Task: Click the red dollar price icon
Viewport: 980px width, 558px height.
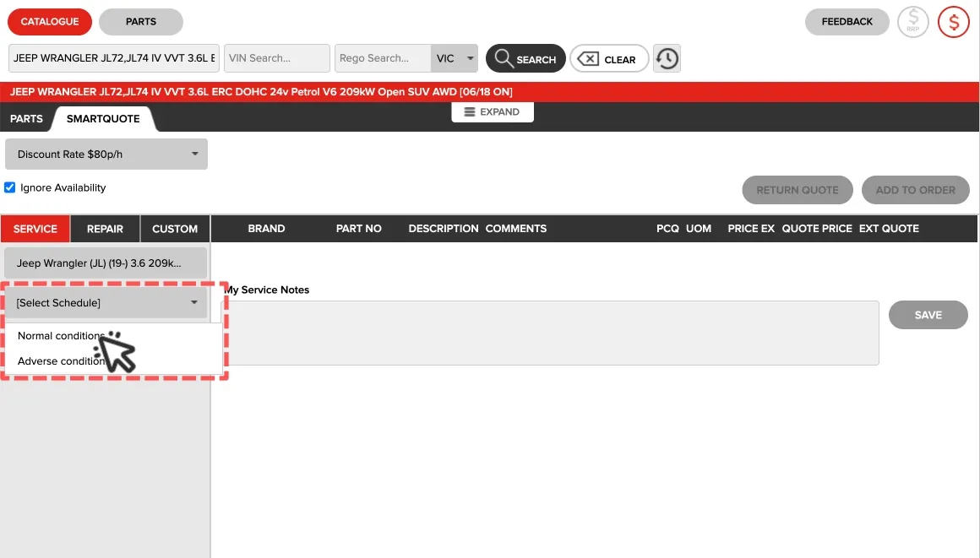Action: 953,22
